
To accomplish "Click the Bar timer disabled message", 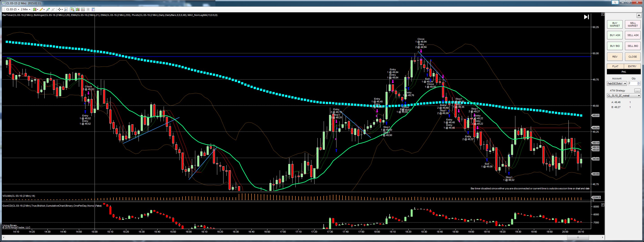I will click(x=530, y=188).
